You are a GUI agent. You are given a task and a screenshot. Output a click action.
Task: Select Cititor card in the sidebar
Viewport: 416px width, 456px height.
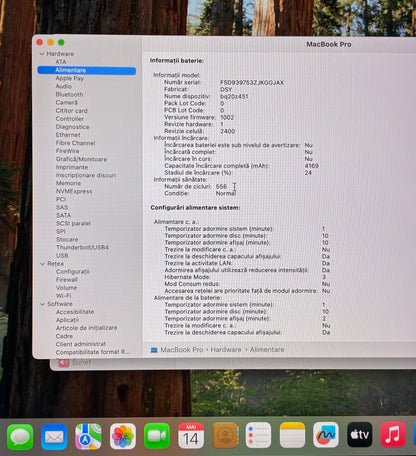point(71,111)
